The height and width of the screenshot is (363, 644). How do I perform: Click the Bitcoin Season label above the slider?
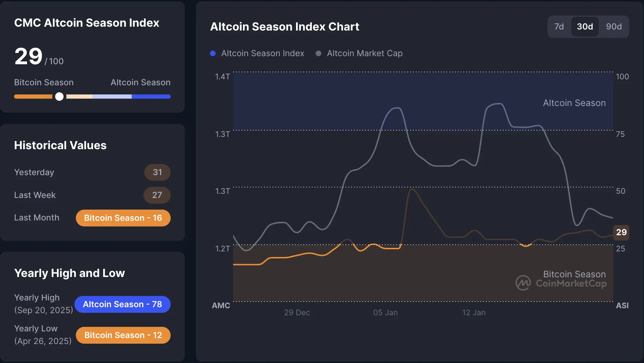click(44, 82)
